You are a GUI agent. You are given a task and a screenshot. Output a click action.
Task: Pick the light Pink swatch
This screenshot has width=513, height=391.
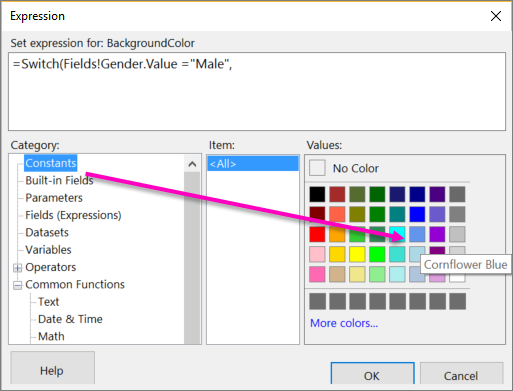[x=317, y=254]
